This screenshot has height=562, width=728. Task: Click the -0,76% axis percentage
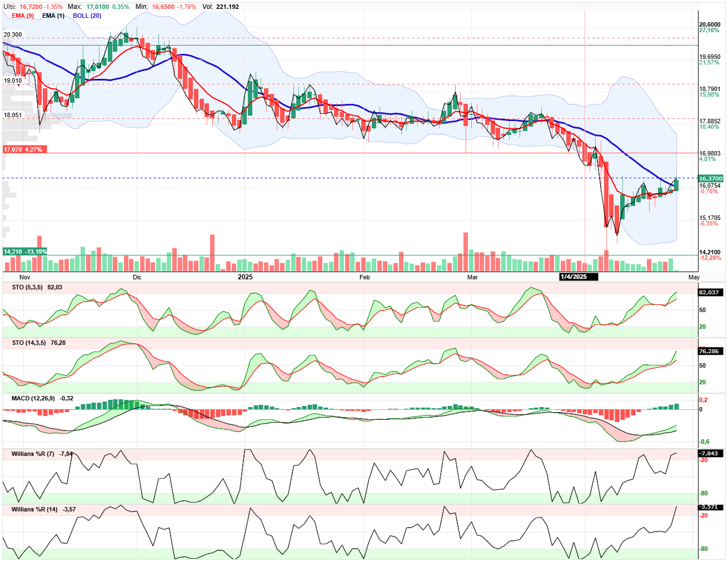(709, 191)
